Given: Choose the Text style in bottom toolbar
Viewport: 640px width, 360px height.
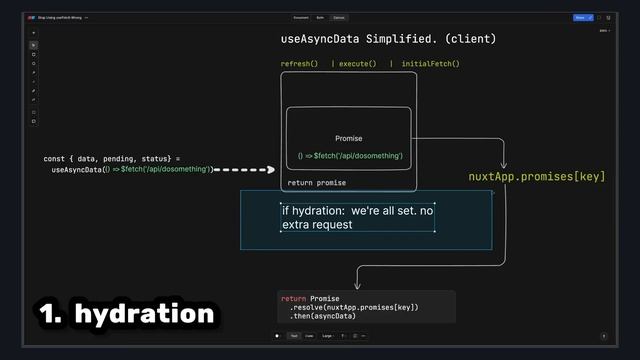Looking at the screenshot, I should coord(294,336).
